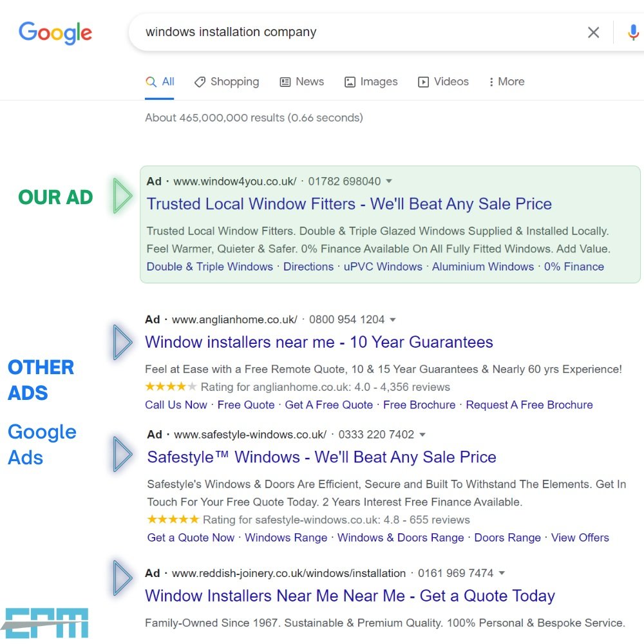The height and width of the screenshot is (644, 644).
Task: Clear the search box with X icon
Action: (x=593, y=32)
